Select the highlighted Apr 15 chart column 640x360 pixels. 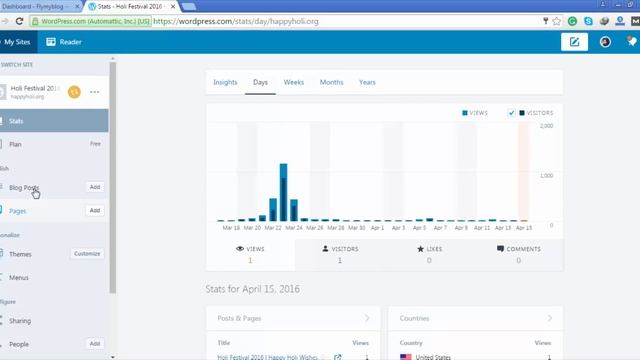click(x=523, y=171)
